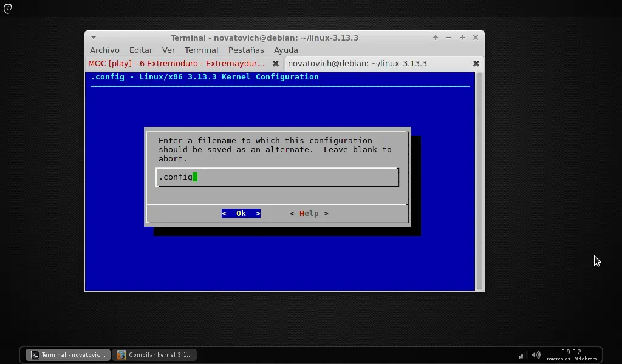
Task: Select the Help button in dialog
Action: click(309, 213)
